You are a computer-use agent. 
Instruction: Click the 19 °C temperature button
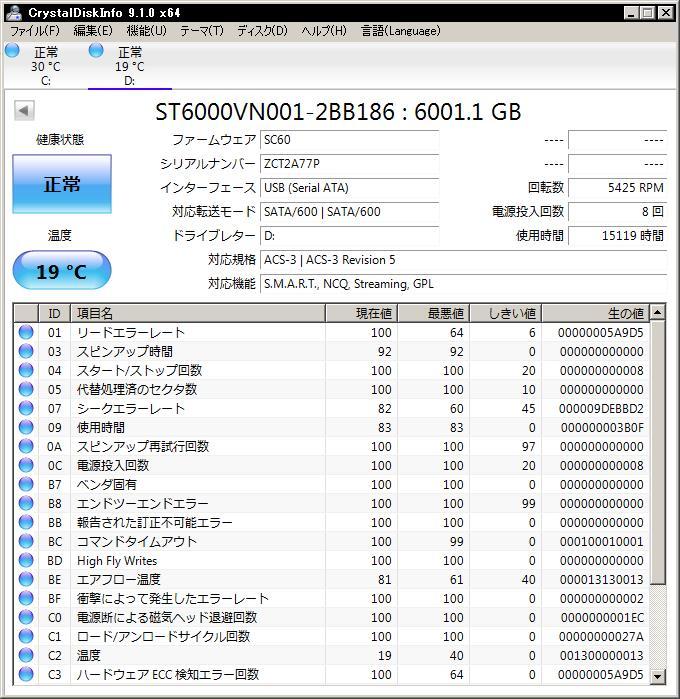click(62, 271)
